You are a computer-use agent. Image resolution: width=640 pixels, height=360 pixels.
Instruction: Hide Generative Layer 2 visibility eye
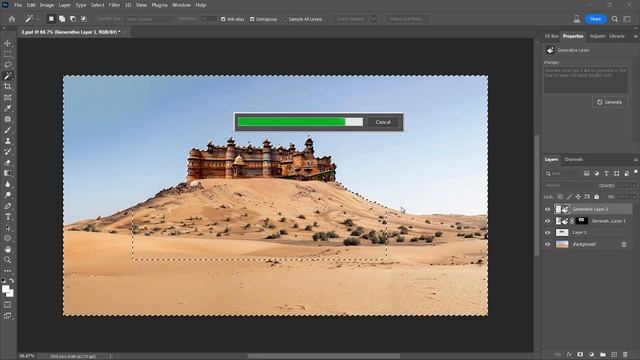point(548,209)
